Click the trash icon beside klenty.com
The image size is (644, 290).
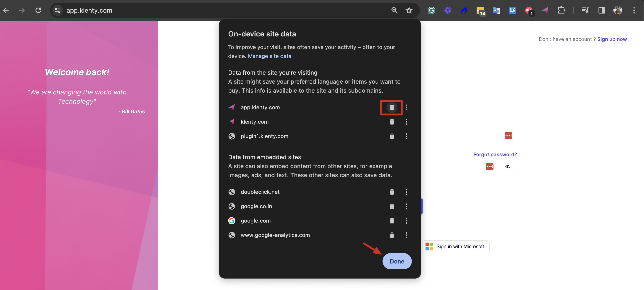[x=392, y=122]
